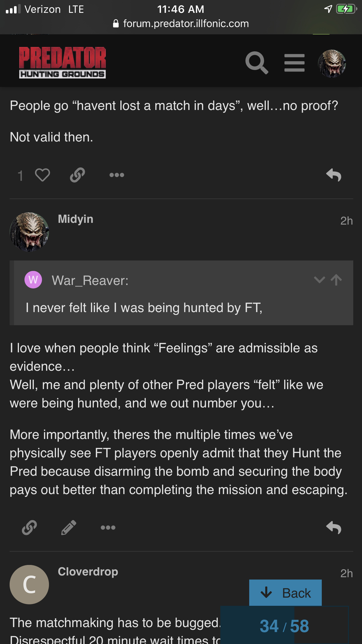
Task: Show more actions on first post
Action: click(x=117, y=175)
